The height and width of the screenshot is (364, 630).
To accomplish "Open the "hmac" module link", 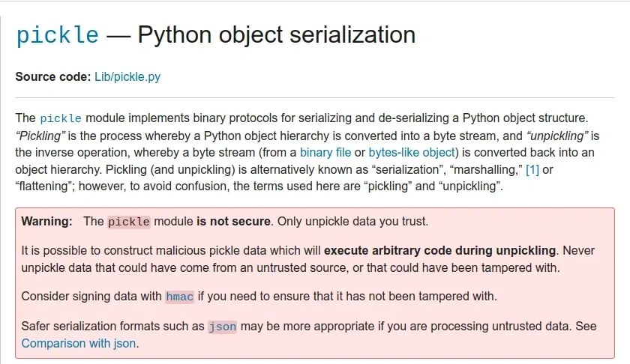I will pyautogui.click(x=179, y=297).
